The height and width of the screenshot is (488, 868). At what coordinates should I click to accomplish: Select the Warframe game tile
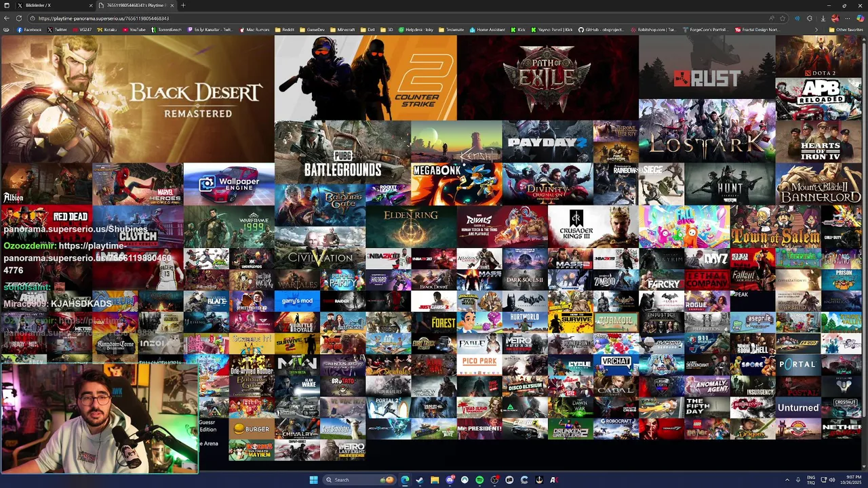pos(229,226)
